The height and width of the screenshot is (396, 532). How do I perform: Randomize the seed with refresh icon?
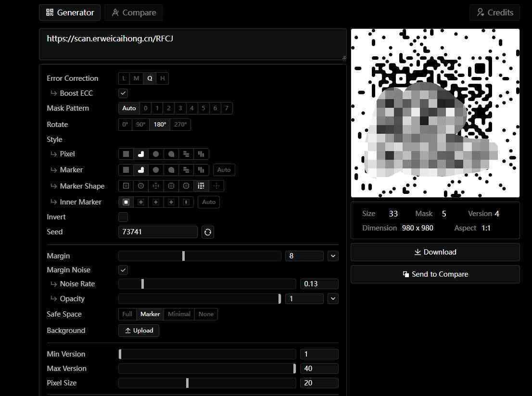208,232
